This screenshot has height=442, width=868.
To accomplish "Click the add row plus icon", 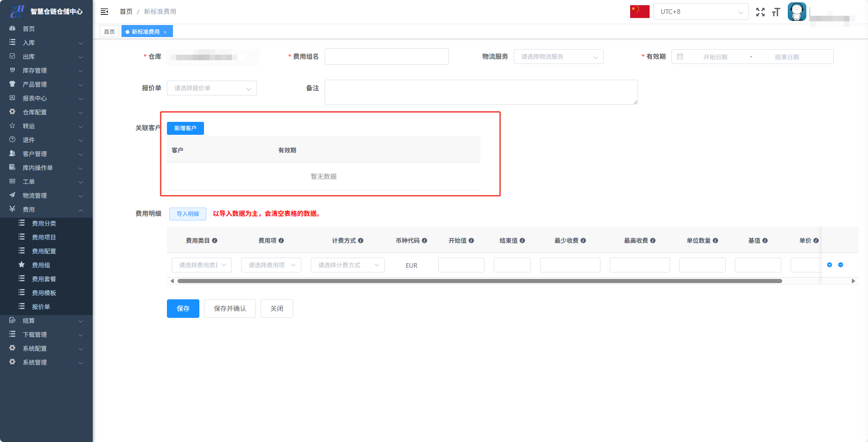I will (x=830, y=265).
